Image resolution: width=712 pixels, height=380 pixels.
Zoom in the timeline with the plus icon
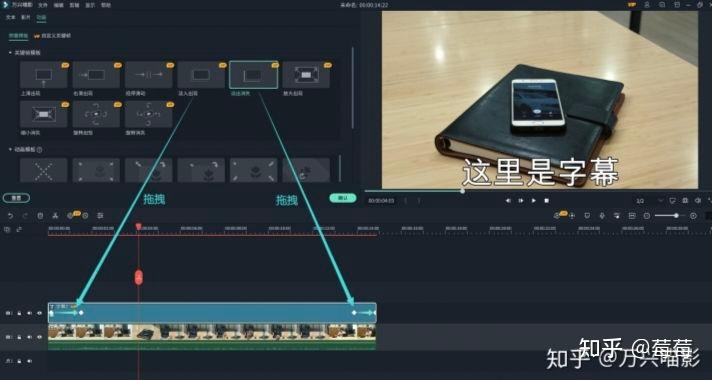pos(693,216)
